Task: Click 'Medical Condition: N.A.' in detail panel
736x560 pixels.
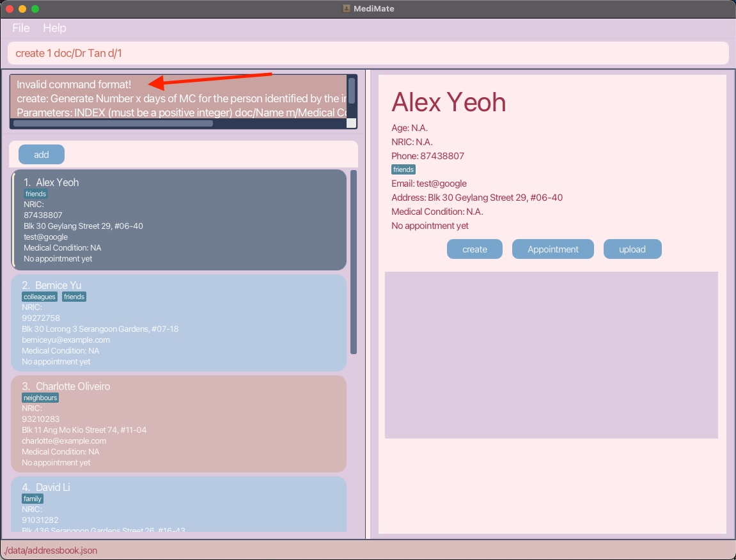Action: (x=437, y=212)
